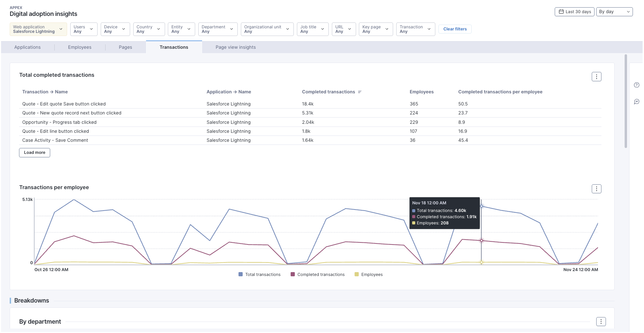Viewport: 644px width, 333px height.
Task: Open the feedback chat bubble icon
Action: click(636, 102)
